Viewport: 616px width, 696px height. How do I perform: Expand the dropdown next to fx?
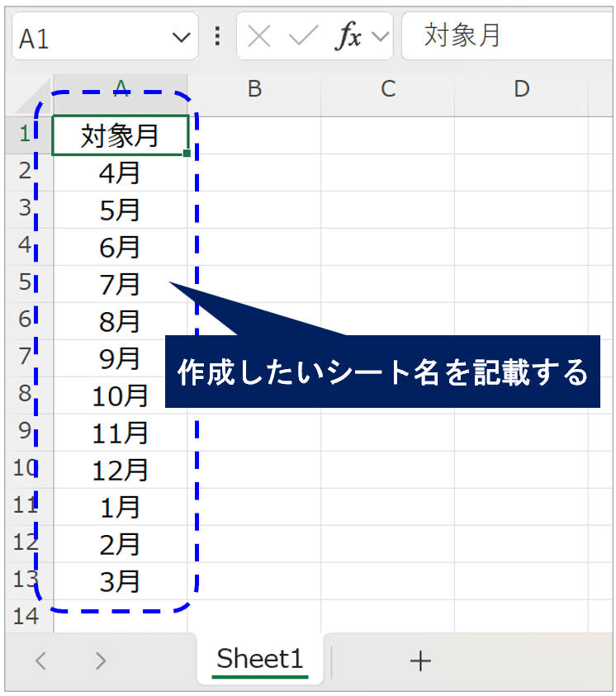(381, 36)
